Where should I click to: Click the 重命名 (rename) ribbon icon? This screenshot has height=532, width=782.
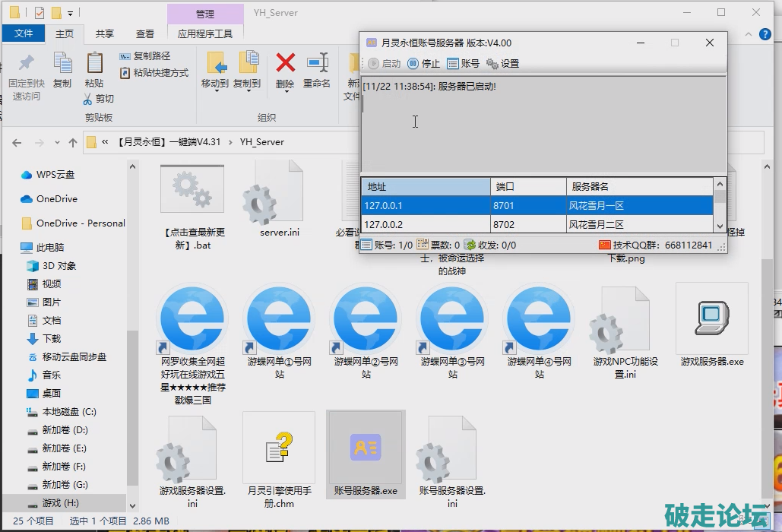tap(317, 64)
